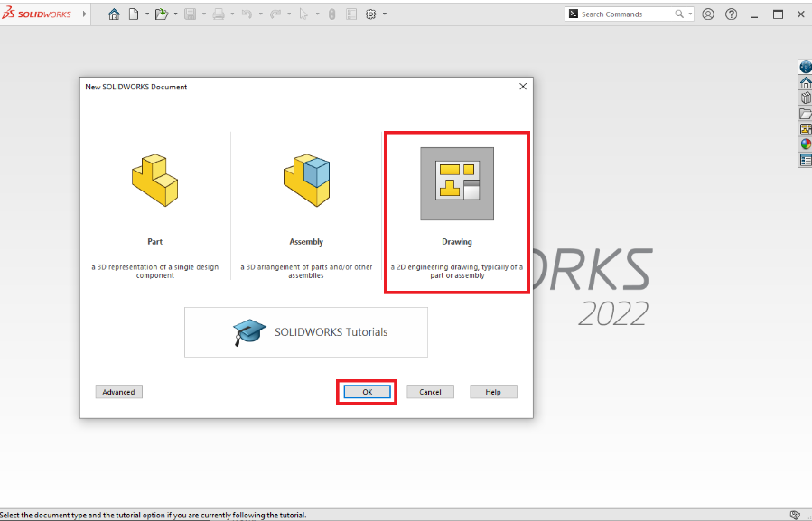
Task: Open 3DEXPERIENCE tab in right task pane
Action: coord(805,67)
